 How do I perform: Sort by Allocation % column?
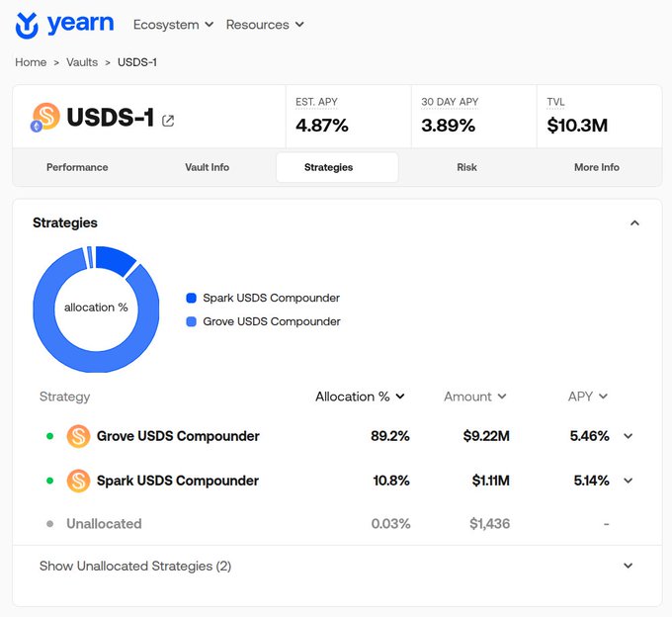[x=360, y=397]
